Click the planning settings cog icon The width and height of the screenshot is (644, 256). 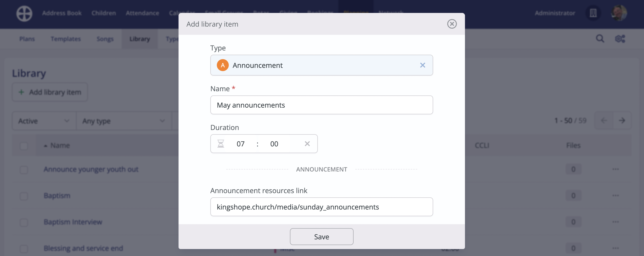click(620, 39)
